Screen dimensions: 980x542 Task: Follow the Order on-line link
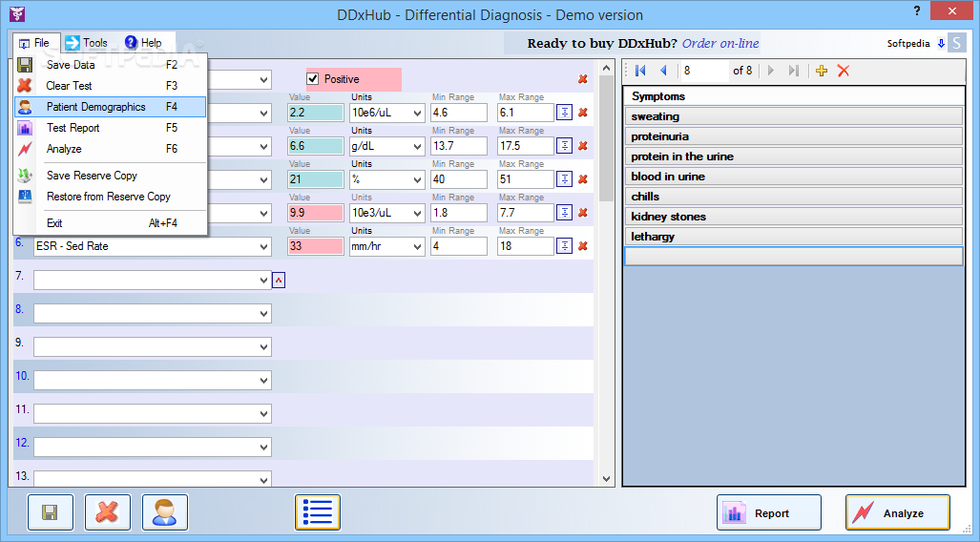pos(720,43)
